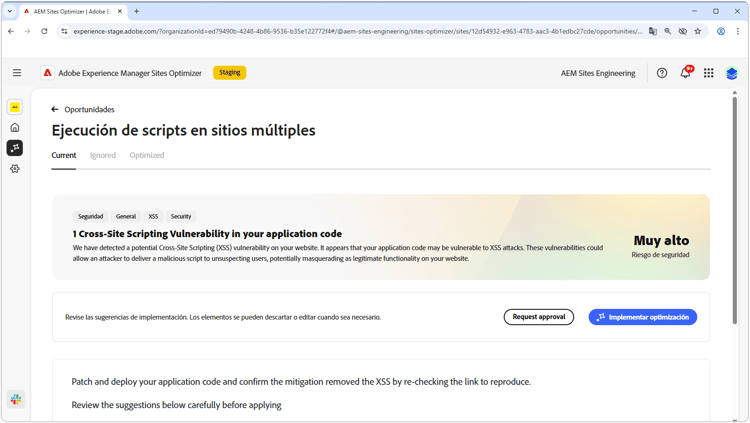The image size is (750, 423).
Task: Open the user profile avatar
Action: click(731, 73)
